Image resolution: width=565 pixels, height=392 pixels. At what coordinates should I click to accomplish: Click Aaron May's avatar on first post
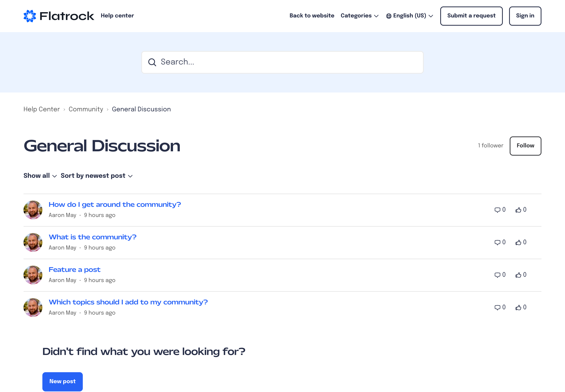[33, 210]
